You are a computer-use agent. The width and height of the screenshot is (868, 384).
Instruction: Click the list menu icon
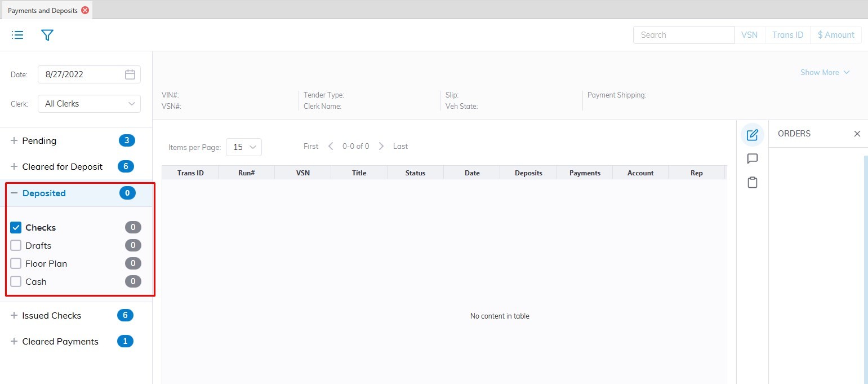coord(17,35)
